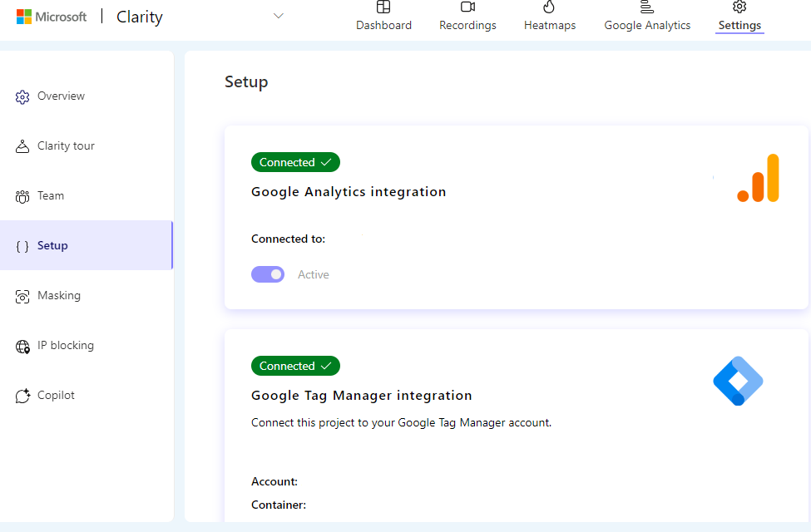Click the Heatmaps flame icon

pos(549,7)
